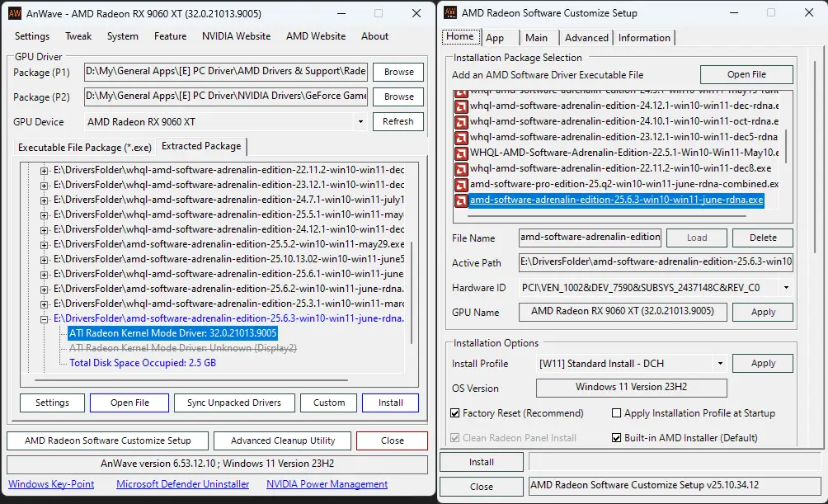Viewport: 828px width, 504px height.
Task: Click the Refresh button
Action: pos(398,121)
